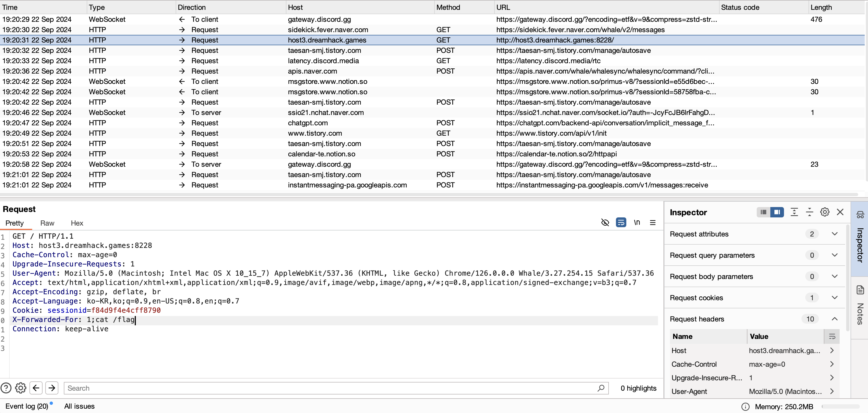Expand the Request attributes section
Viewport: 868px width, 413px height.
coord(834,234)
